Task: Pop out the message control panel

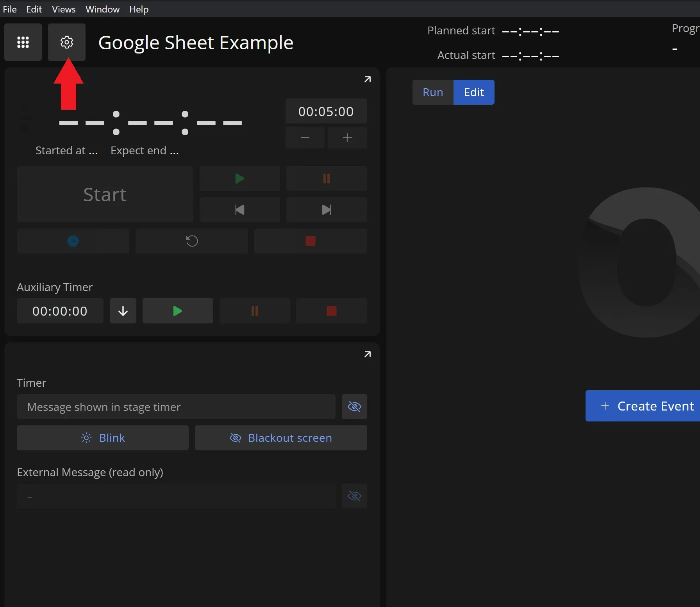Action: pyautogui.click(x=367, y=354)
